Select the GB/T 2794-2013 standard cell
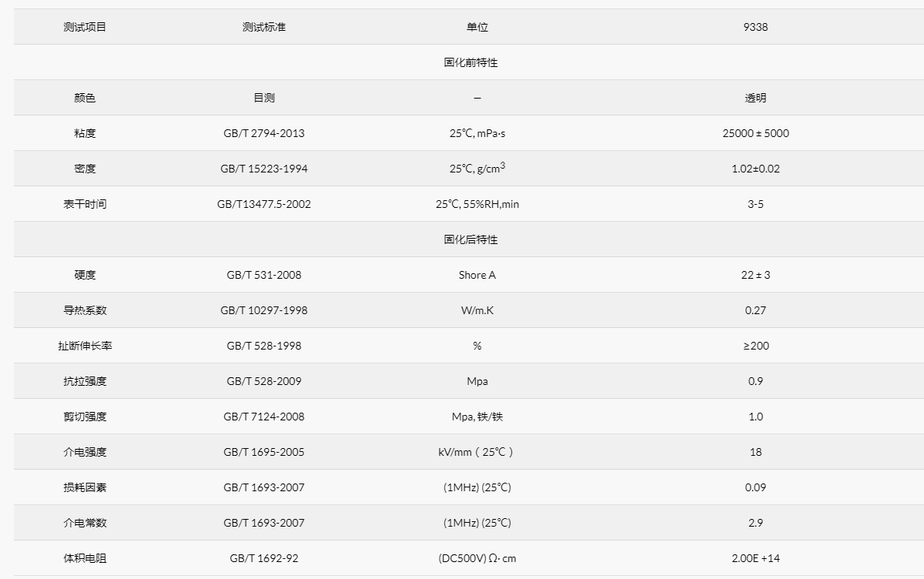The width and height of the screenshot is (924, 579). coord(264,133)
